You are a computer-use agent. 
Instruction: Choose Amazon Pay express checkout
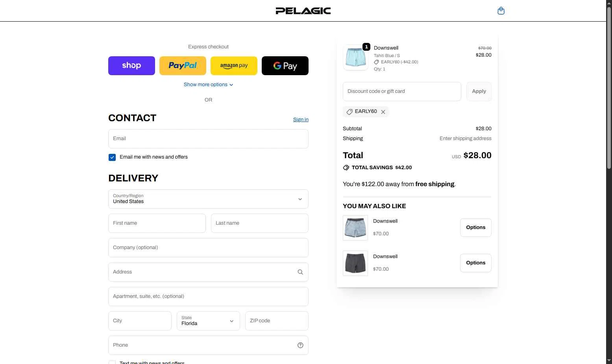[x=234, y=65]
